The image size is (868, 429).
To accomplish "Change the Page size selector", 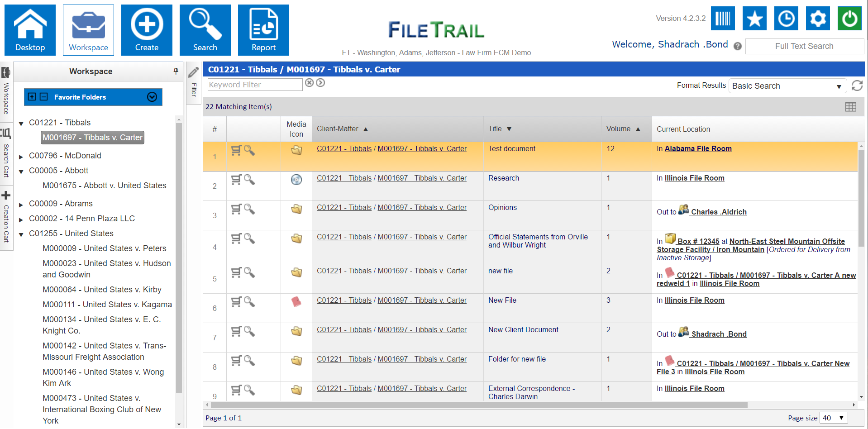I will tap(834, 418).
